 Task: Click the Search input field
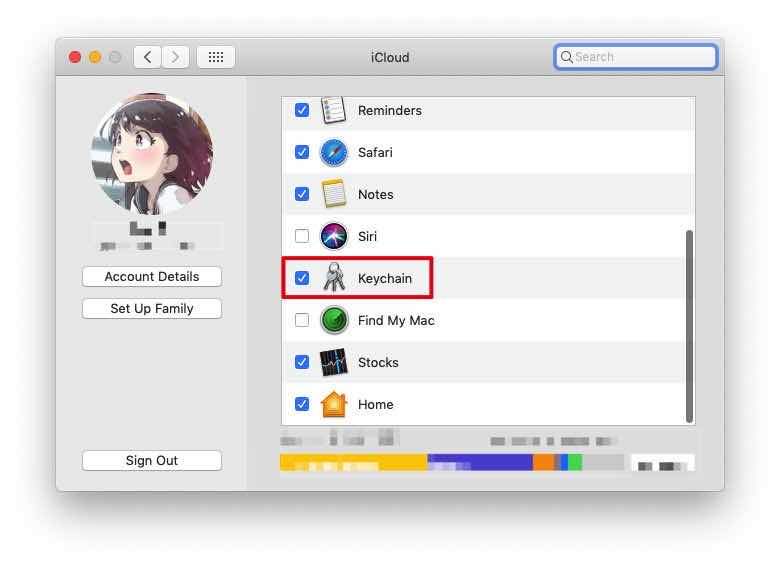pos(636,57)
